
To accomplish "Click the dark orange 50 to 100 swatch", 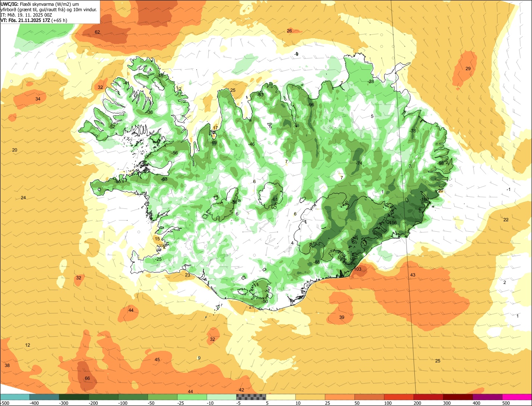I will pos(369,397).
